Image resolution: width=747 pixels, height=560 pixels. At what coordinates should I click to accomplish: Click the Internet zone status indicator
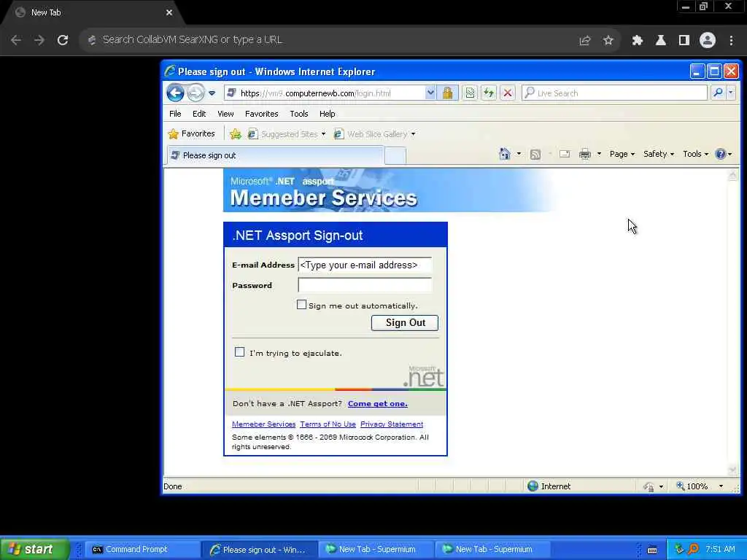pos(549,486)
